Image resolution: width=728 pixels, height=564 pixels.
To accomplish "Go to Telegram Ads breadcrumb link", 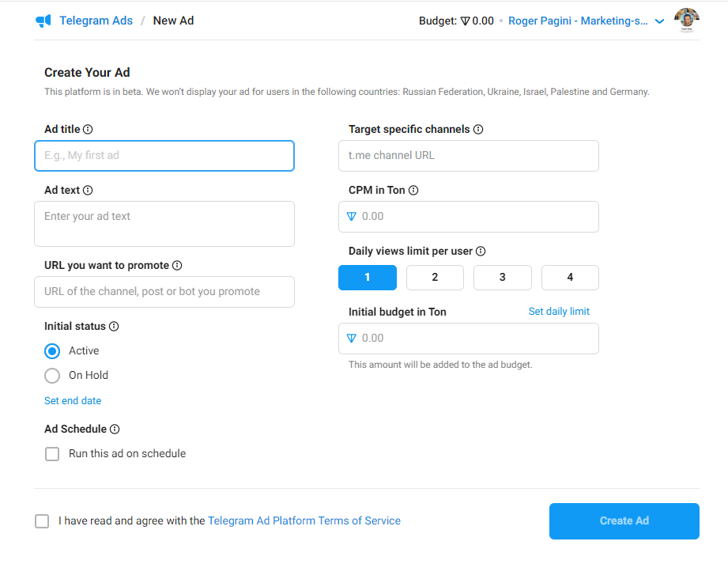I will tap(96, 21).
